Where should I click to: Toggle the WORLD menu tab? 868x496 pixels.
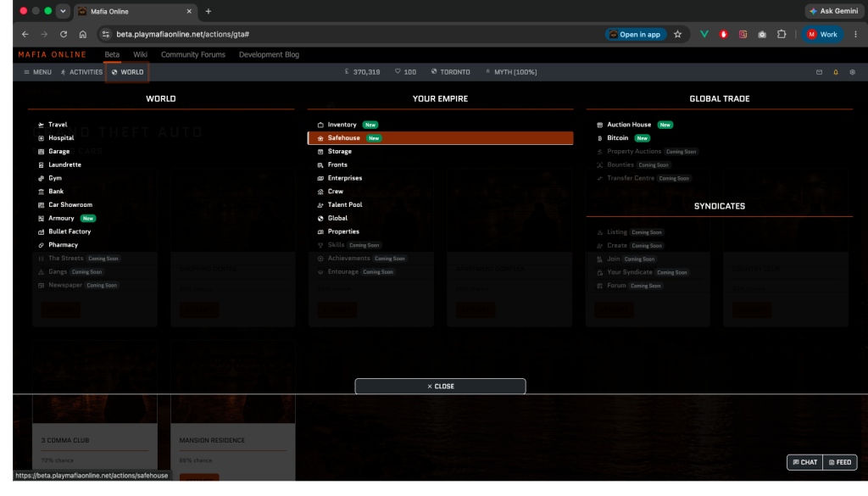(x=127, y=72)
